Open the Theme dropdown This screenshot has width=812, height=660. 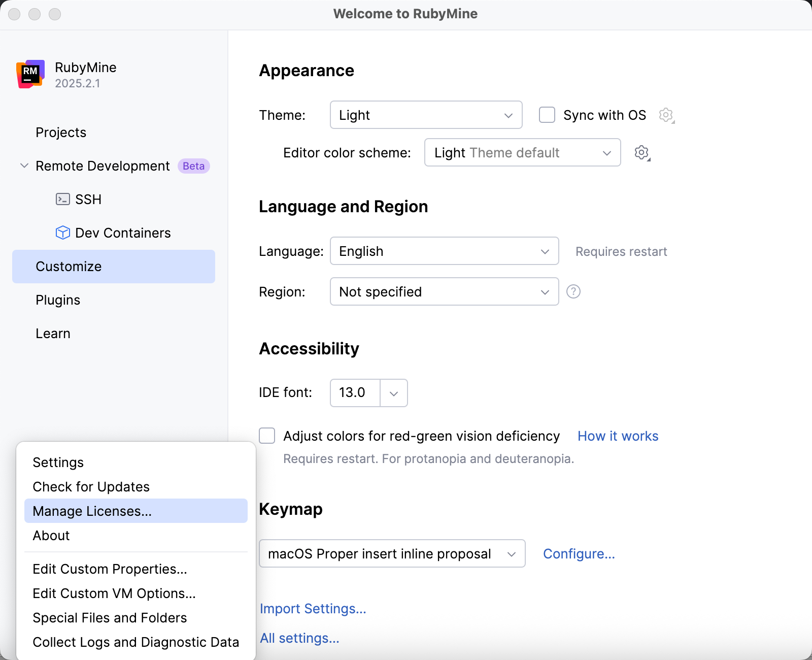pos(426,115)
